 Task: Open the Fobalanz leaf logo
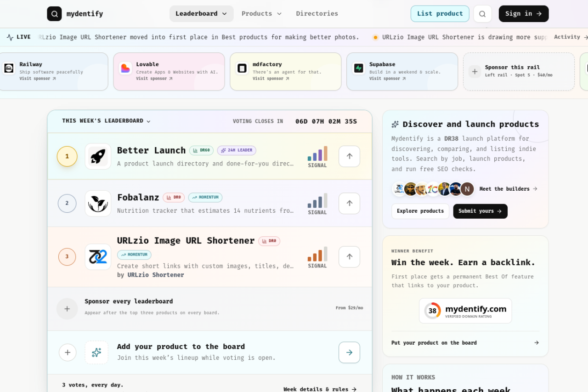[98, 203]
